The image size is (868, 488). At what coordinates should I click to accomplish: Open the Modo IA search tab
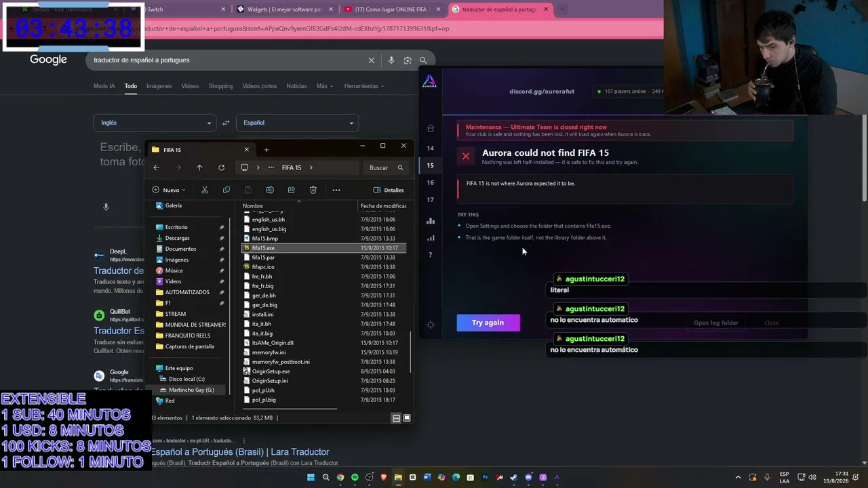(x=104, y=86)
